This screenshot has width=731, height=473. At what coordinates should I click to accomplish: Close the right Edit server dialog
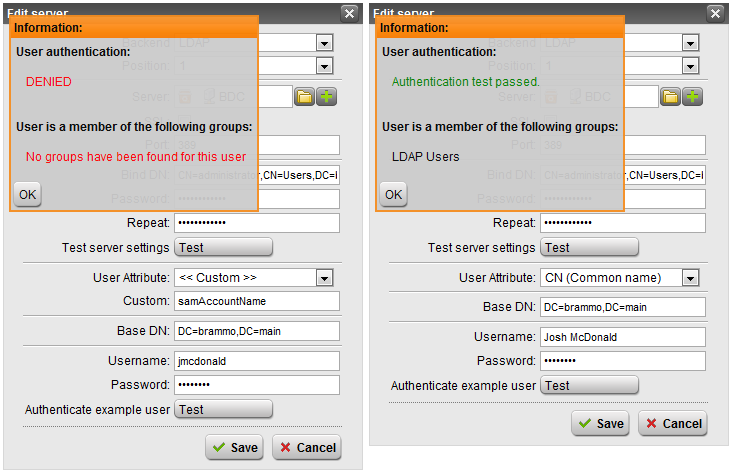pyautogui.click(x=715, y=13)
